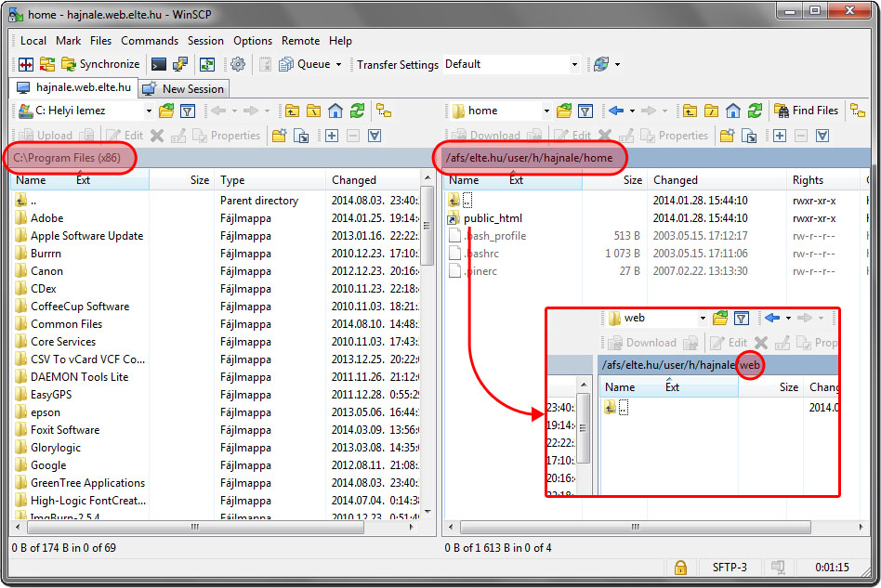
Task: Select the DAEMON Tools Lite folder
Action: click(79, 377)
